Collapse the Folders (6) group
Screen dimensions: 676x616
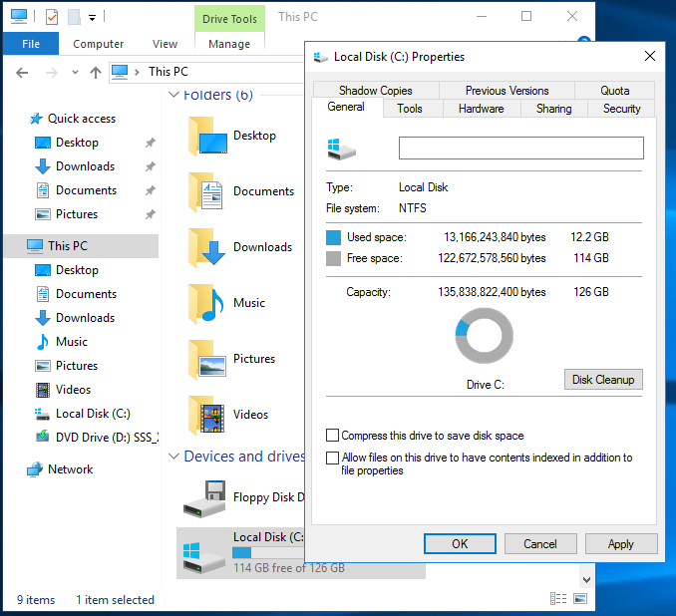[x=173, y=95]
